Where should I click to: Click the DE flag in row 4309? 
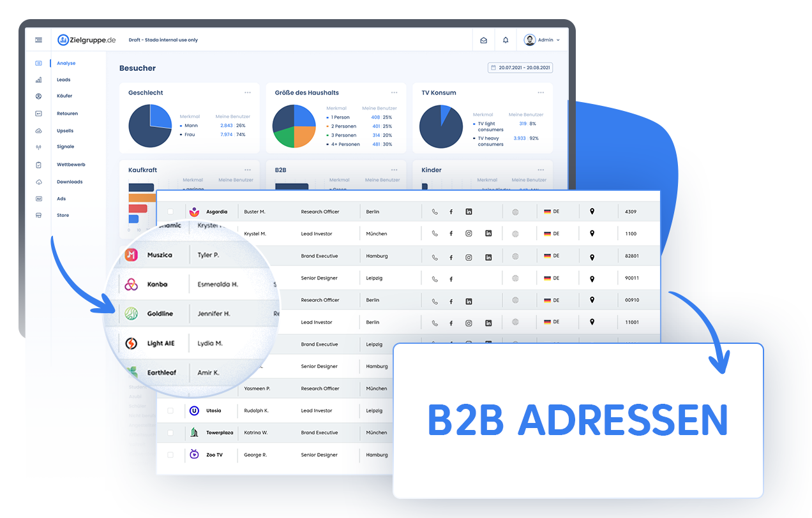[547, 212]
